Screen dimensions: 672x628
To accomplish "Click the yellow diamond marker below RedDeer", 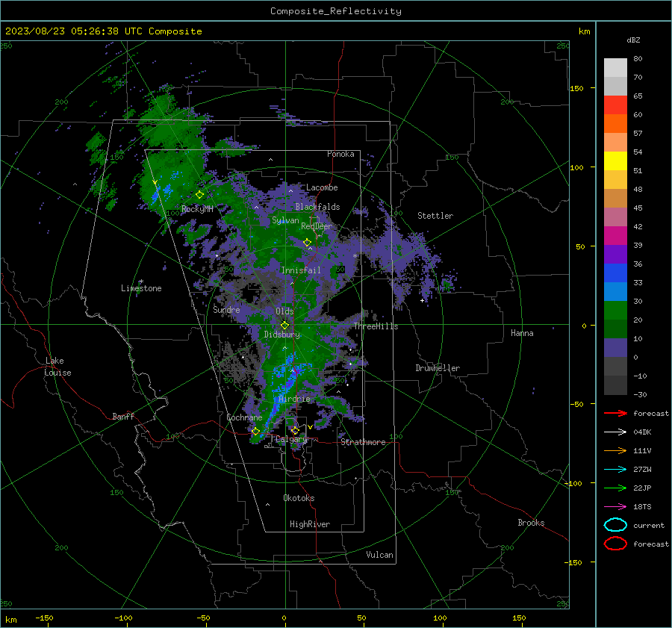I will 307,242.
